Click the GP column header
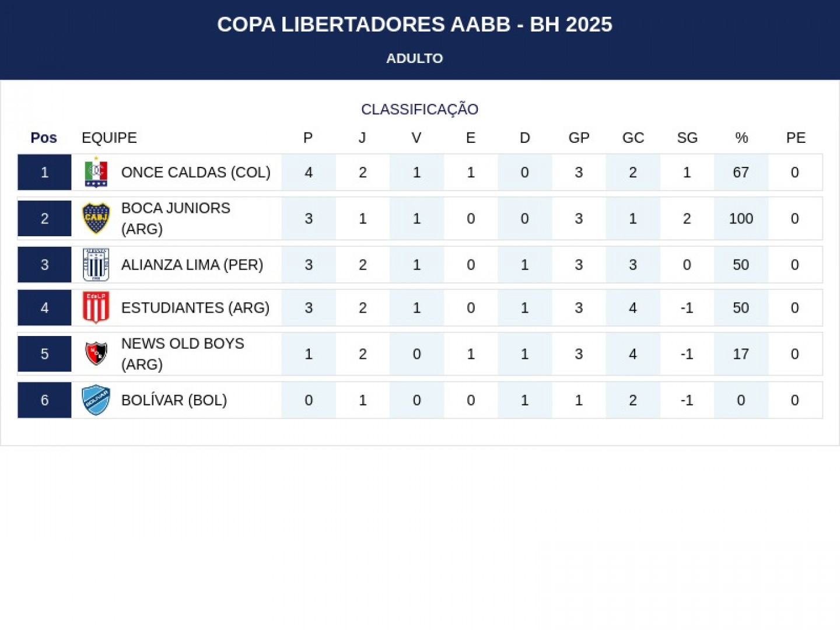 point(579,138)
